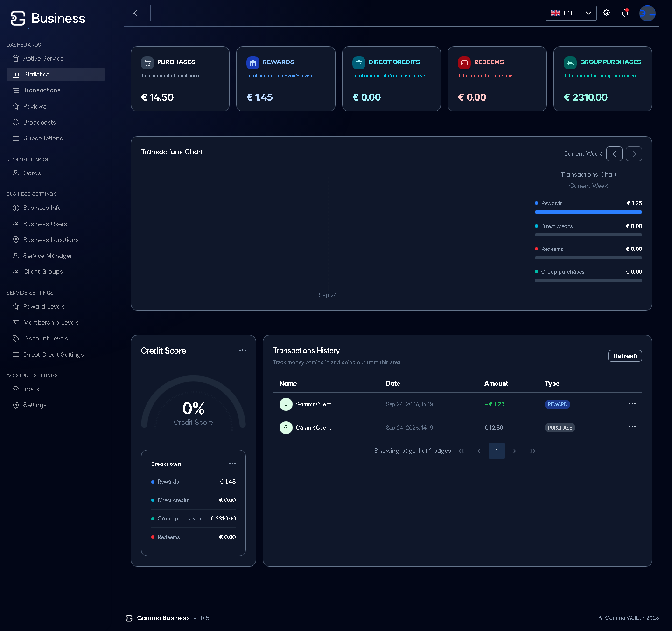Collapse sidebar with the back chevron

tap(136, 13)
